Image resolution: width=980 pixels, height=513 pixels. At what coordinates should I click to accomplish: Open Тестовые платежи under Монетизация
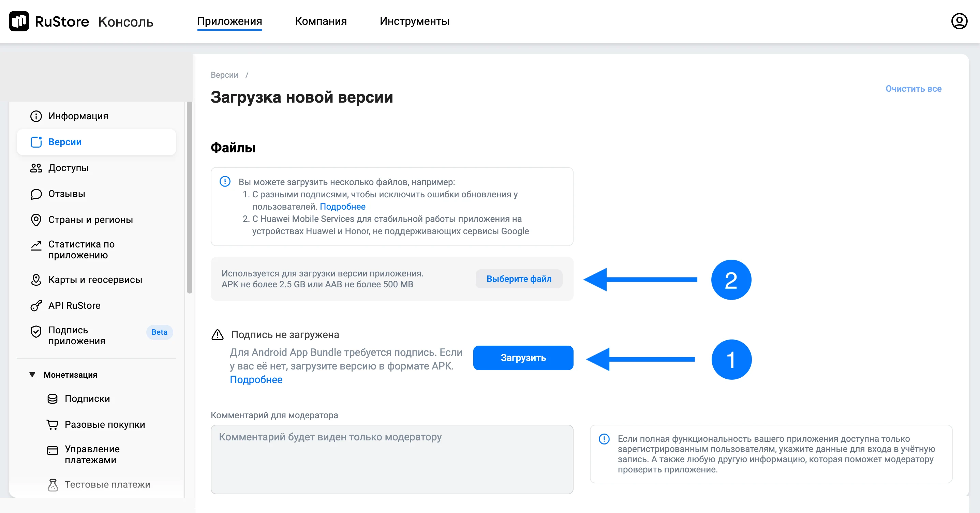[96, 484]
